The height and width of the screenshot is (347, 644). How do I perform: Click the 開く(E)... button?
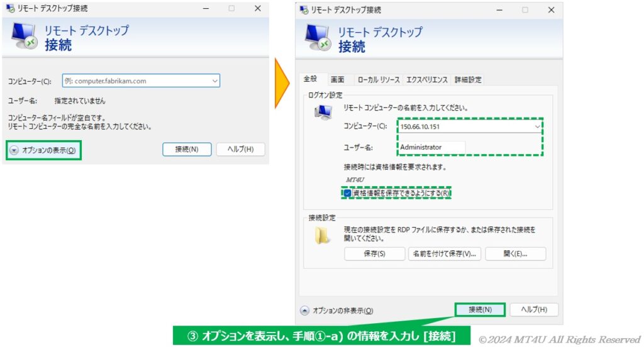516,254
